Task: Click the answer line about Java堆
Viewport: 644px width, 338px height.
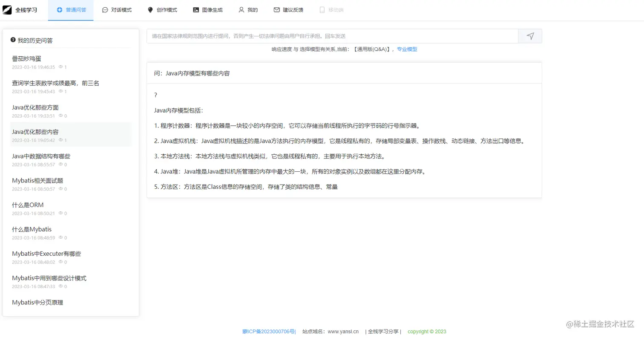Action: click(x=290, y=172)
